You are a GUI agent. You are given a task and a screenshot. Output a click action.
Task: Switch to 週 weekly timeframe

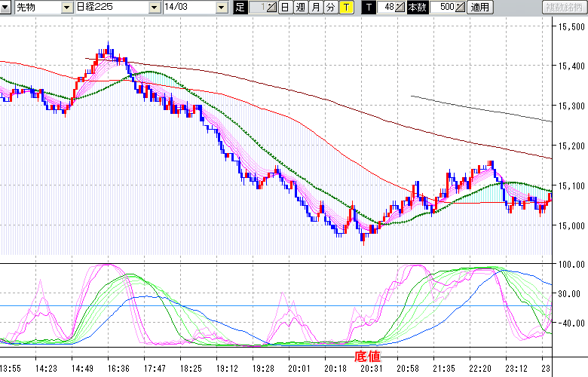click(x=299, y=8)
